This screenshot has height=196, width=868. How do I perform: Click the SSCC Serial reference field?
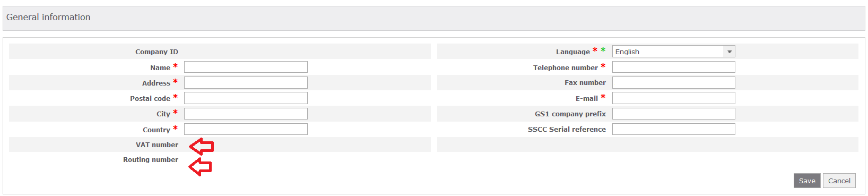673,129
